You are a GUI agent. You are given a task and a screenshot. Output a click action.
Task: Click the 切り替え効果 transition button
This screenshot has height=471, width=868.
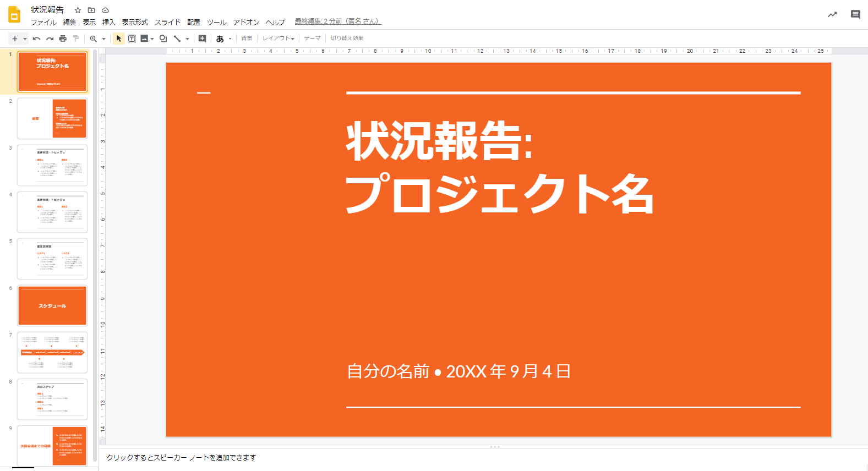click(347, 39)
